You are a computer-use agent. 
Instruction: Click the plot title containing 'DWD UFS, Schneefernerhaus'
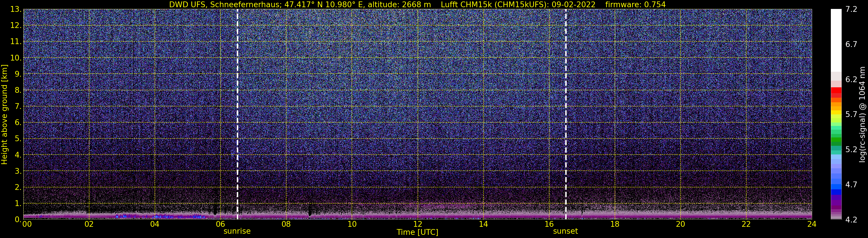(417, 4)
